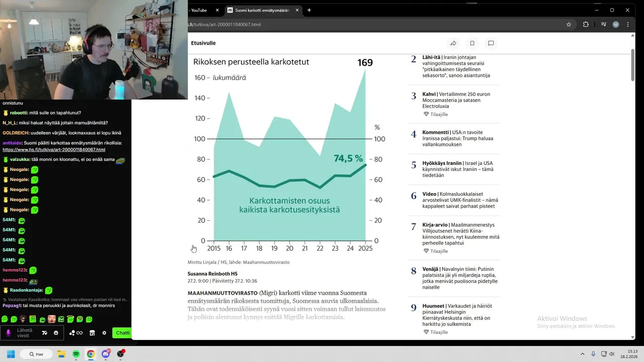644x362 pixels.
Task: Open OBS Studio from taskbar
Action: click(120, 354)
